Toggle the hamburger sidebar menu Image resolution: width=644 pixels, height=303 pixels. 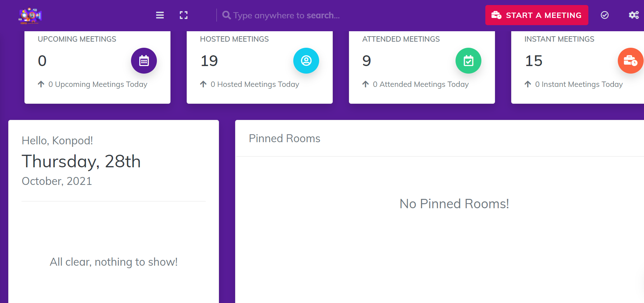pos(160,15)
